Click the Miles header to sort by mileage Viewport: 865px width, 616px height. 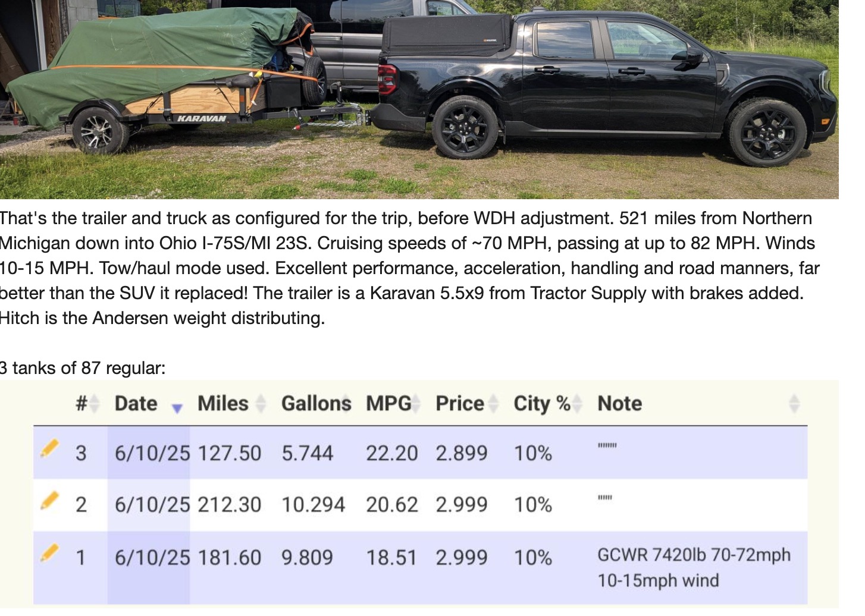[x=222, y=403]
